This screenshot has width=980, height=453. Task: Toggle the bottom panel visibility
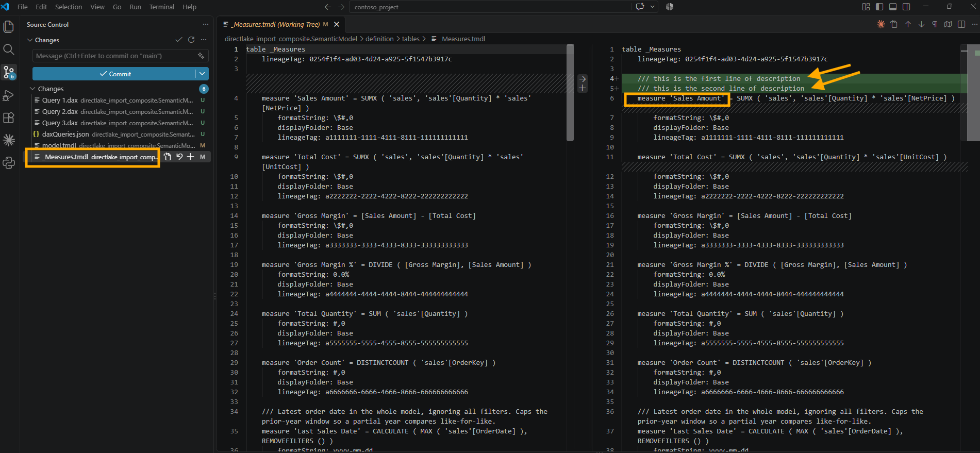click(x=893, y=7)
